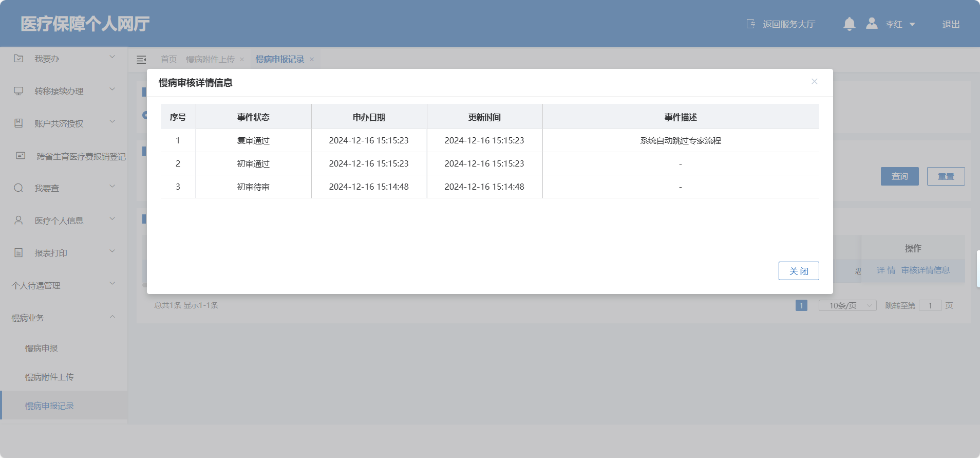
Task: Open 跨省生育医疗费报销登记 menu item
Action: (81, 156)
